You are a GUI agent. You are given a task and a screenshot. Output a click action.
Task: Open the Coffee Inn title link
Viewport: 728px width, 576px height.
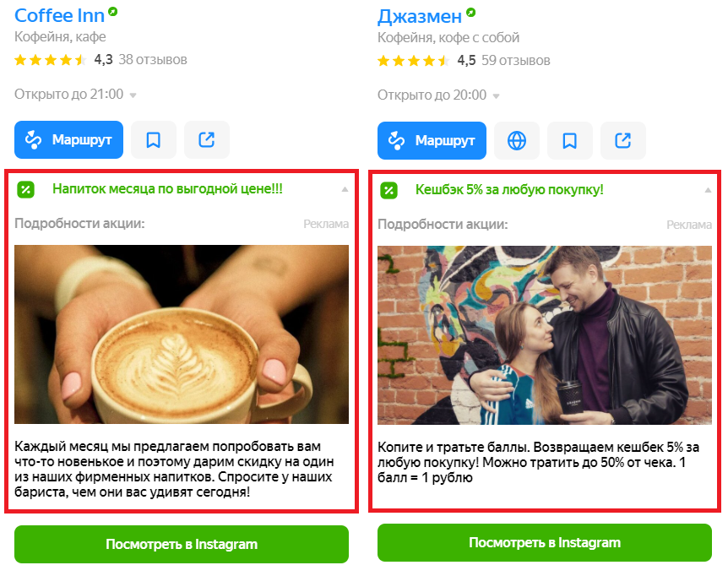point(59,15)
